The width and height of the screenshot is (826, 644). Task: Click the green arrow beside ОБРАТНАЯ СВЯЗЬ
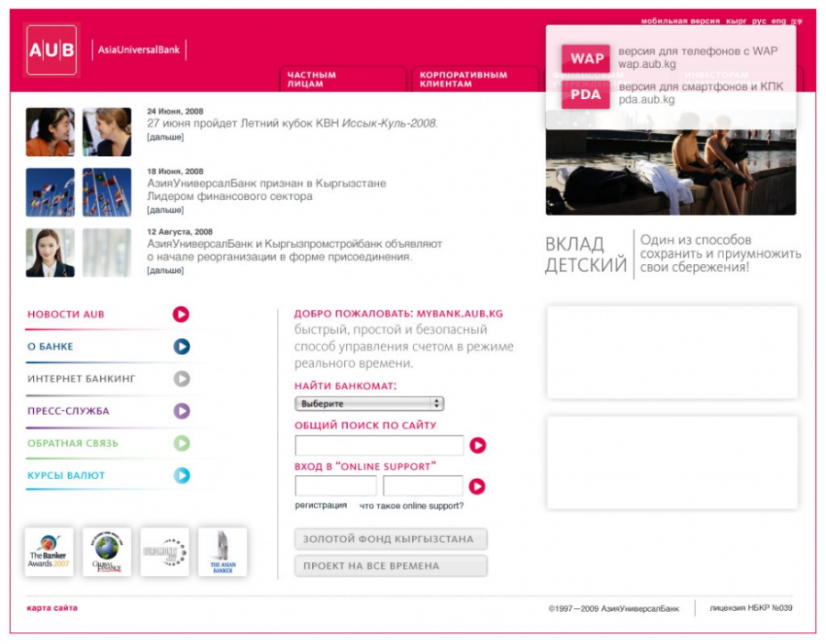click(x=181, y=443)
